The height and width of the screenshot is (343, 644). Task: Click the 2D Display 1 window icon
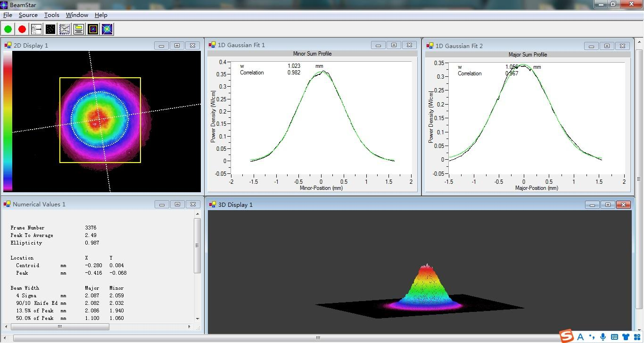pos(8,45)
